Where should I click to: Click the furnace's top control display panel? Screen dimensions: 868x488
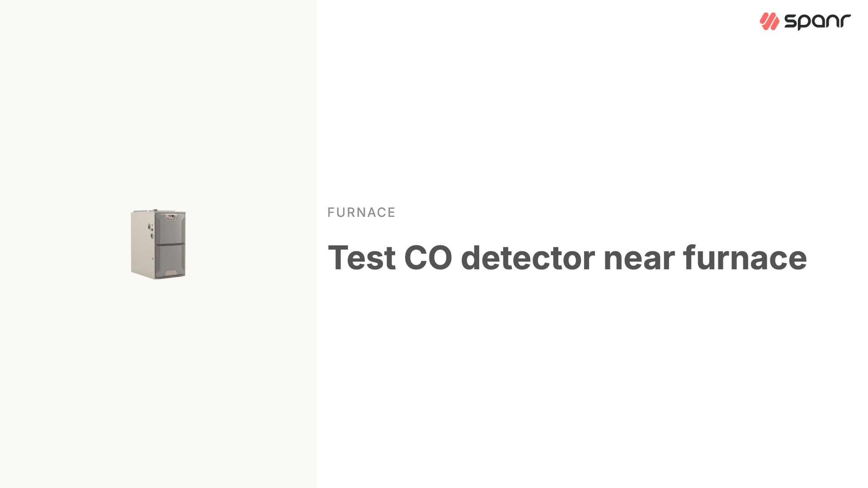(x=170, y=217)
